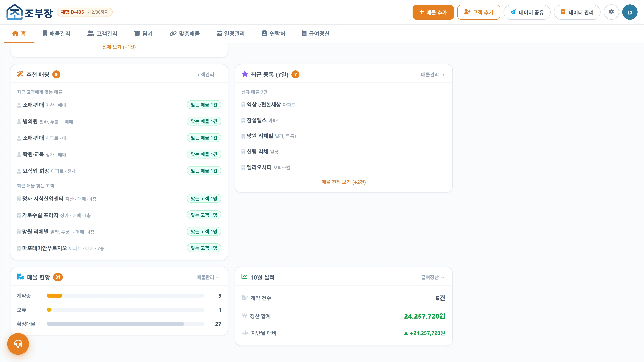Screen dimensions: 644x362
Task: Click building icon next to 마포래미안푸르지오
Action: (19, 248)
